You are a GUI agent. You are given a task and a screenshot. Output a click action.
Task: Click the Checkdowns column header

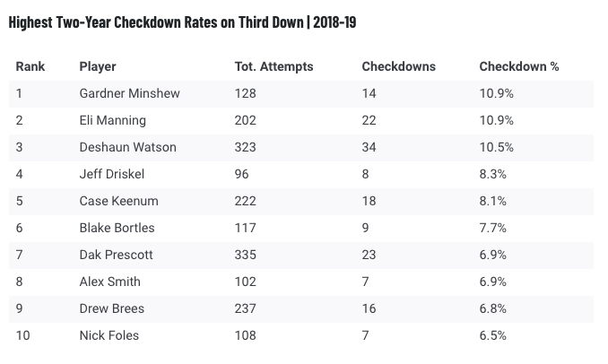[398, 66]
